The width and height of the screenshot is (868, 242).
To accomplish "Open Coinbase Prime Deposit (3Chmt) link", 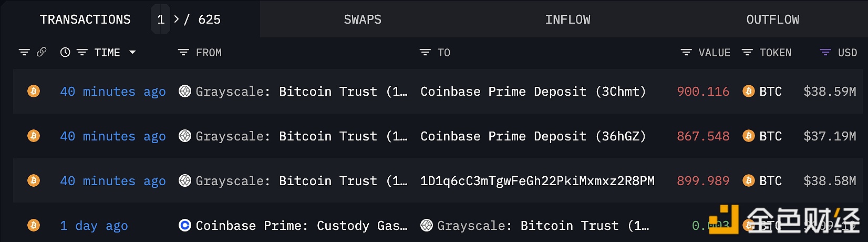I will 533,91.
